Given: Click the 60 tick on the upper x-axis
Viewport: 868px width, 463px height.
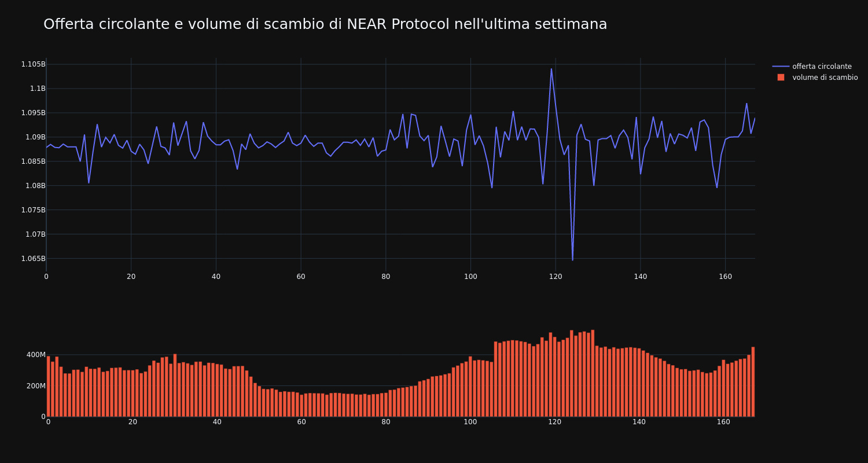Looking at the screenshot, I should click(x=301, y=277).
